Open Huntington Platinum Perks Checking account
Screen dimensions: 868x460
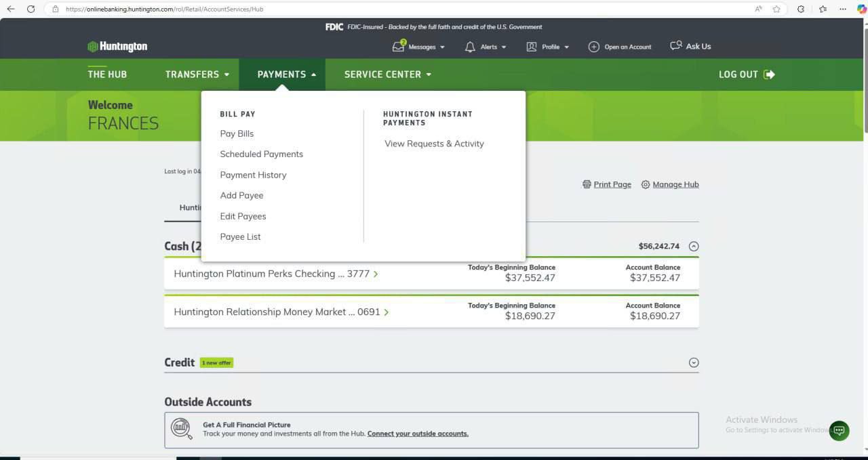pos(272,274)
